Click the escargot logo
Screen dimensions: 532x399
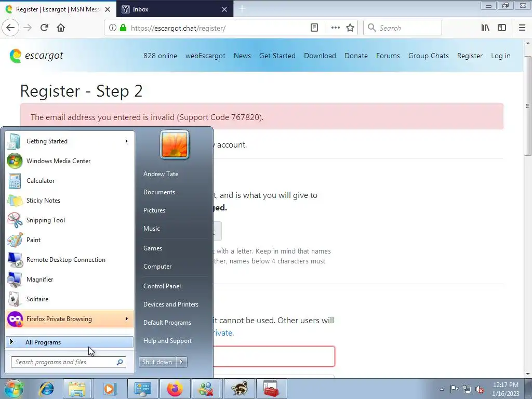pyautogui.click(x=36, y=56)
